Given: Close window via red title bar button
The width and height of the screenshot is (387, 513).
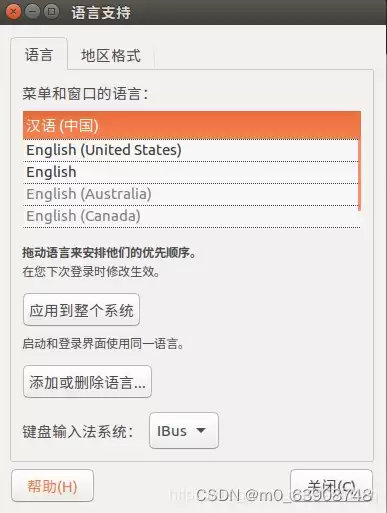Looking at the screenshot, I should 13,12.
